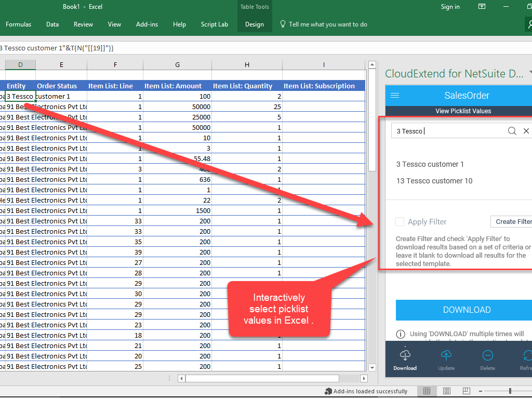Open the Script Lab tab
The width and height of the screenshot is (532, 399).
[x=215, y=24]
